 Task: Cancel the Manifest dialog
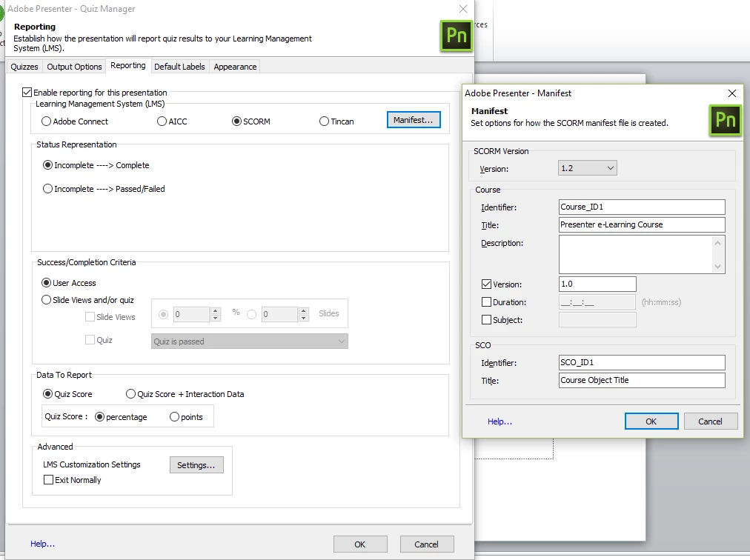710,421
